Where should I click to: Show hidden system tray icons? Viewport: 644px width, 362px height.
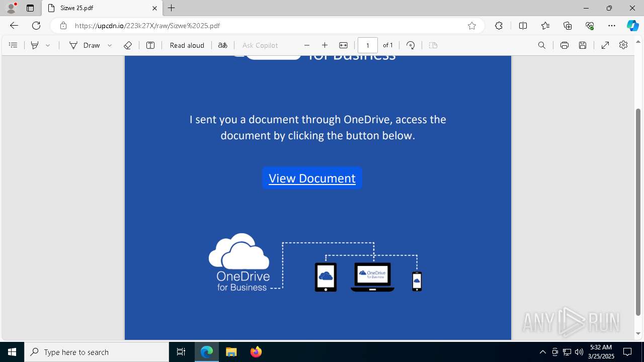click(x=542, y=352)
